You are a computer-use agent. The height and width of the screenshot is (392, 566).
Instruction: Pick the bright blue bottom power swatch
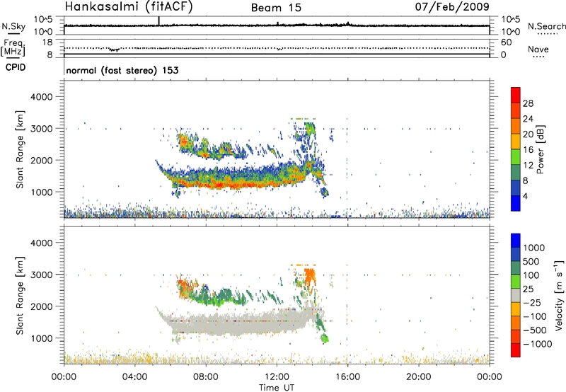coord(516,203)
